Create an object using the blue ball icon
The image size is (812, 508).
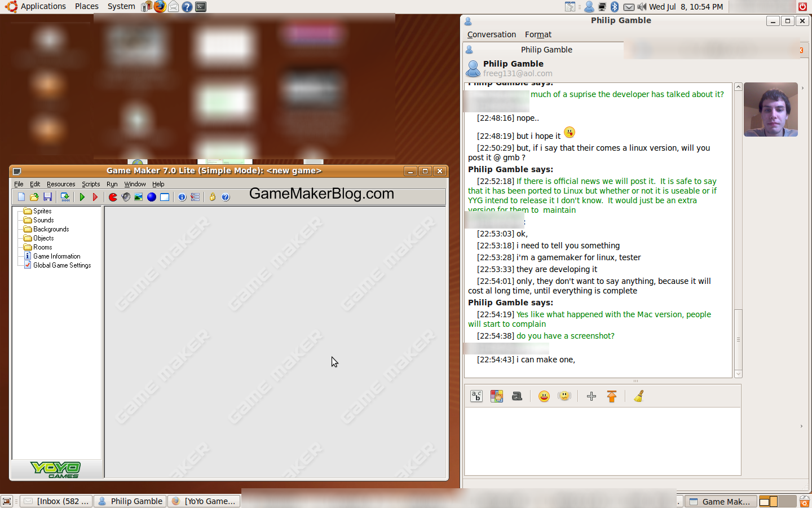[x=152, y=197]
